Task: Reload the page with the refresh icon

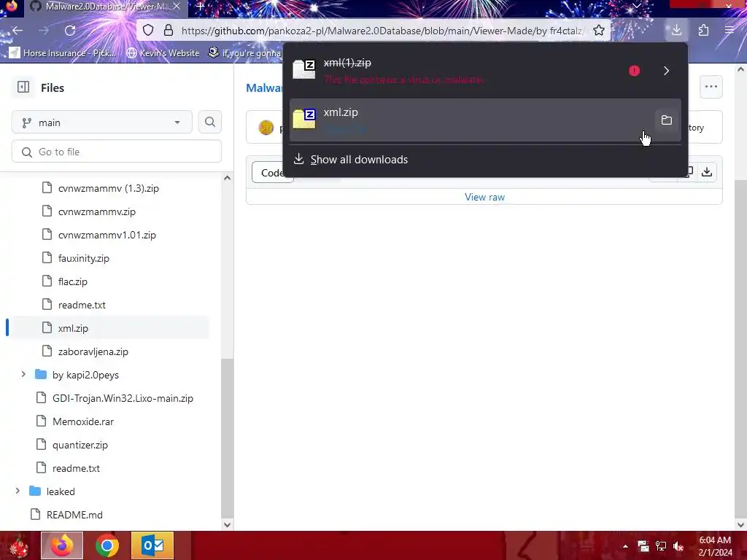Action: (70, 31)
